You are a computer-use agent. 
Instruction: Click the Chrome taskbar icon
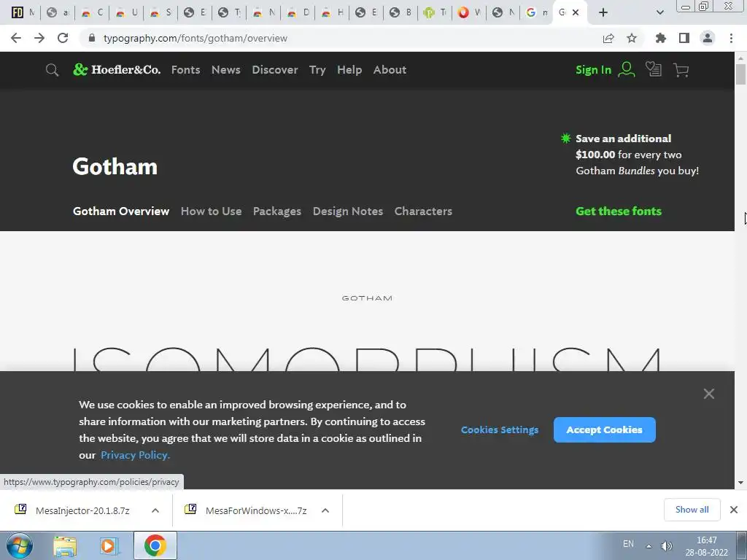click(155, 545)
